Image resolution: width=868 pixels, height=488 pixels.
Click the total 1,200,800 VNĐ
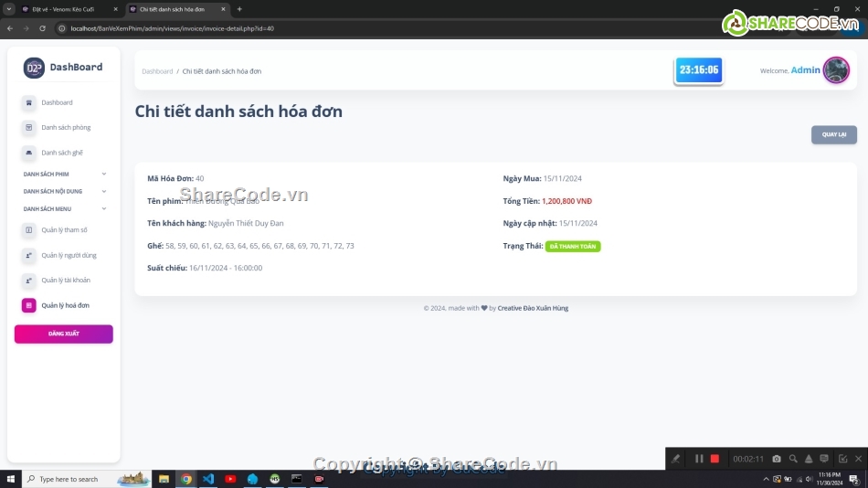[x=566, y=201]
